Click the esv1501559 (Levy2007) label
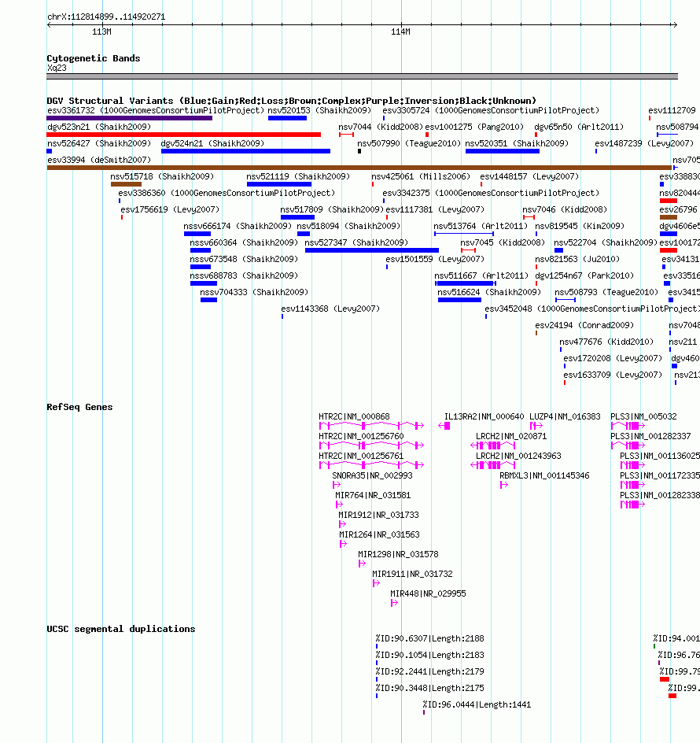 pos(435,259)
